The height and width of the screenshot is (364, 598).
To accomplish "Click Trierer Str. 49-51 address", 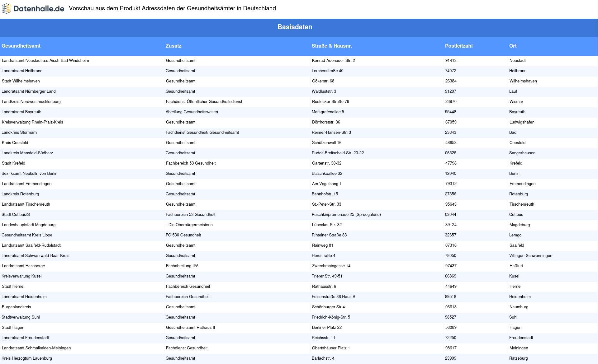I will (x=327, y=276).
